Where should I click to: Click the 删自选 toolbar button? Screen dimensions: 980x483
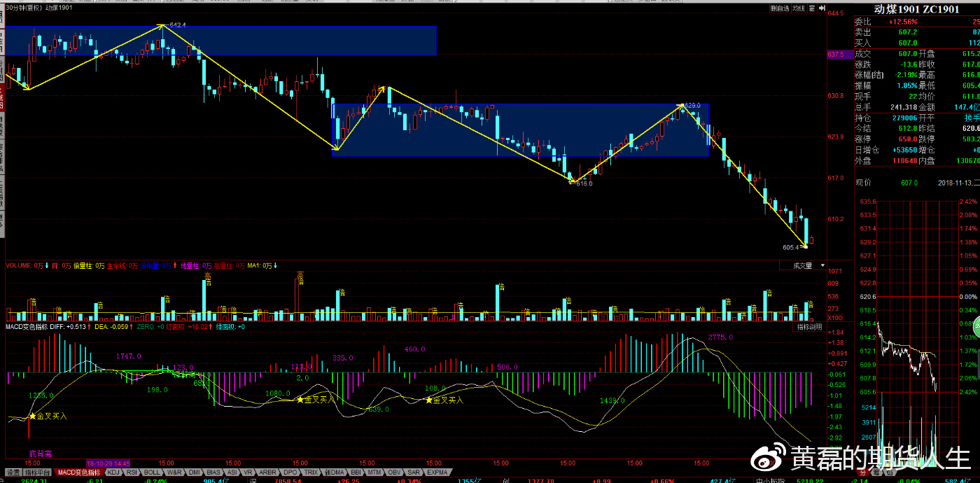779,9
